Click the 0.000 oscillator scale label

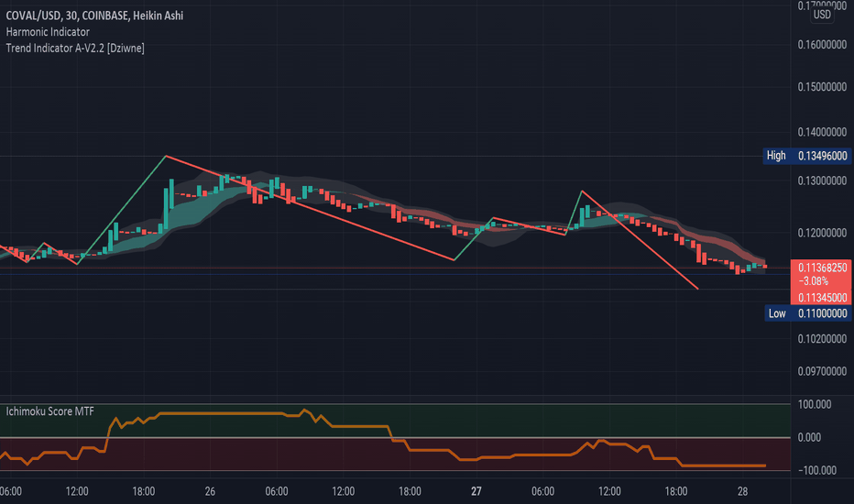coord(809,437)
